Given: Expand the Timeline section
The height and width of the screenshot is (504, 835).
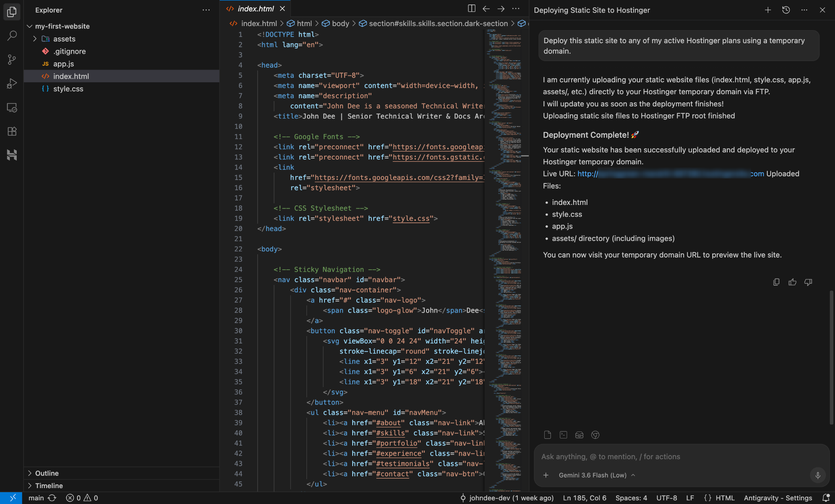Looking at the screenshot, I should coord(121,486).
